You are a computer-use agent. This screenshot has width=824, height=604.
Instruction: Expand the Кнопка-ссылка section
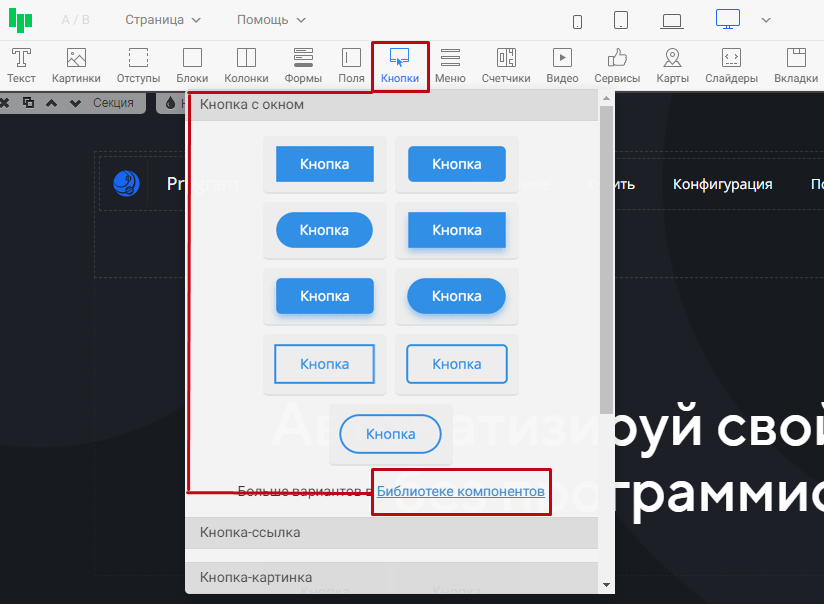coord(392,533)
